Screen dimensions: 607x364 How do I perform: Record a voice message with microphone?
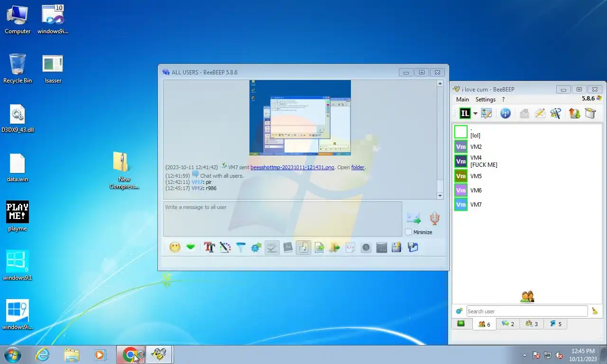coord(434,218)
